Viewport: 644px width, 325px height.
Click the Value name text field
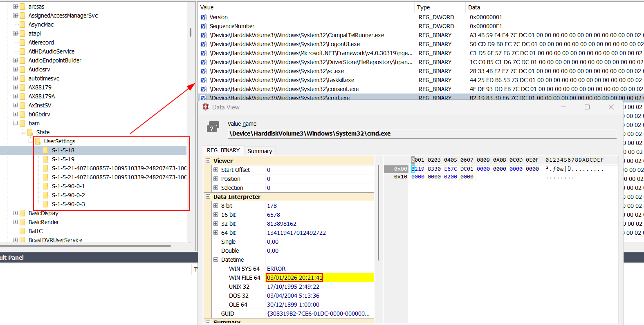click(421, 134)
